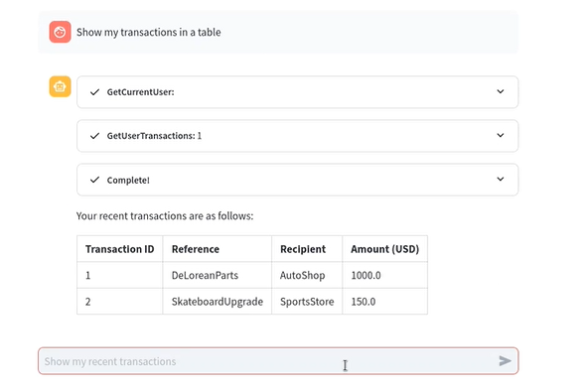Screen dimensions: 583x392
Task: Click the SportsStore recipient cell
Action: click(307, 302)
